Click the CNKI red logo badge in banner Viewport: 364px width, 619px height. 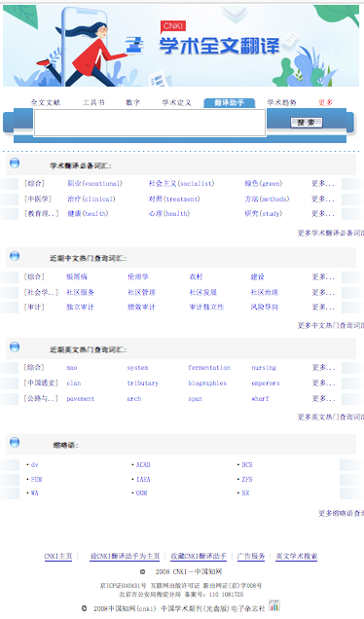coord(173,26)
